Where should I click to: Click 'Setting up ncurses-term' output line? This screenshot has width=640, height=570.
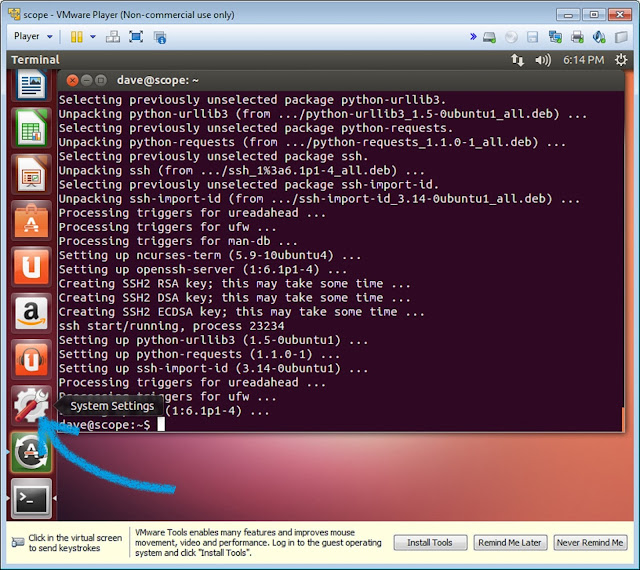210,255
